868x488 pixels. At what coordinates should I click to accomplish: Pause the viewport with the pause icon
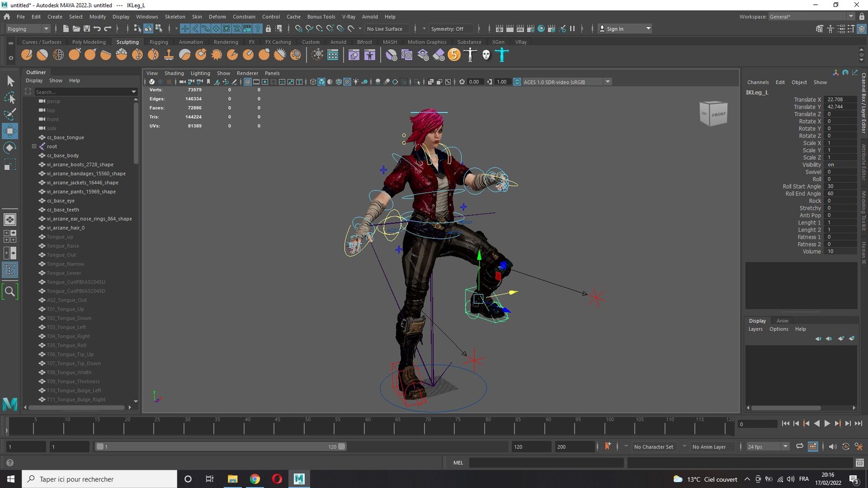[572, 29]
